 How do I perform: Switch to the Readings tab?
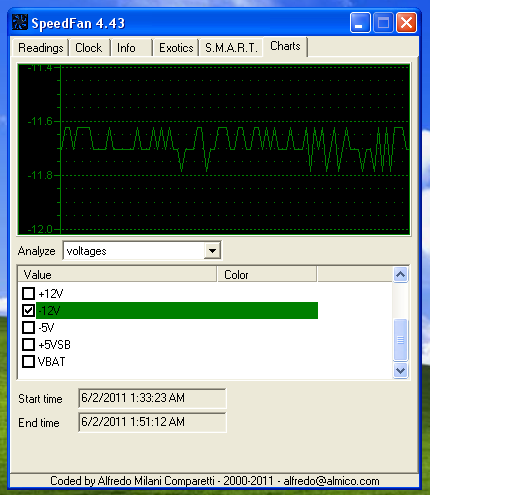[40, 48]
